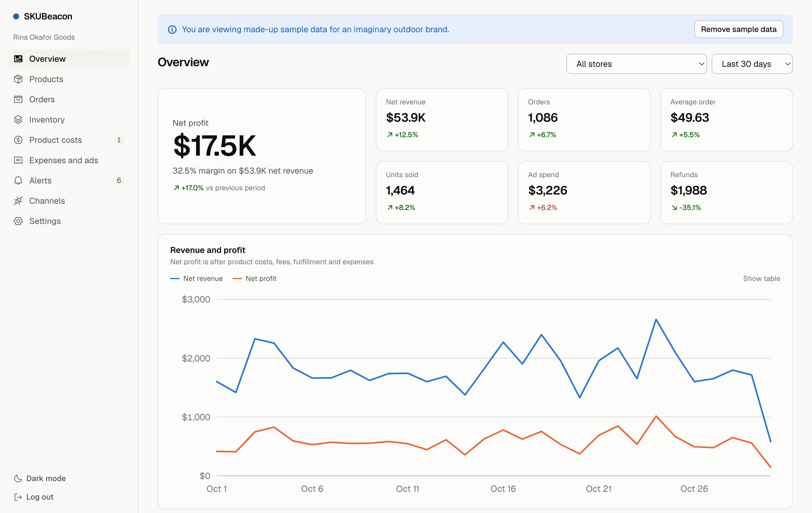
Task: Click the red arrow beside Ad spend +6.2%
Action: (532, 208)
